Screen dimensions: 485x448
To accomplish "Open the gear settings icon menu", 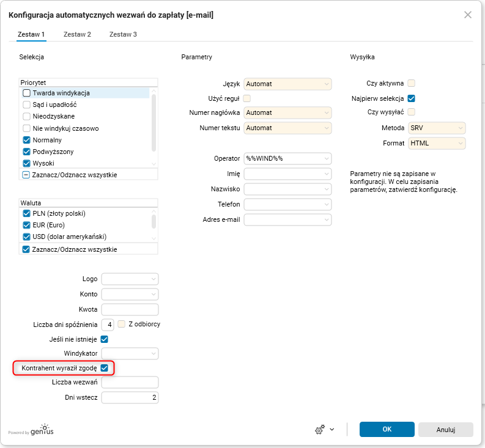I will 324,430.
